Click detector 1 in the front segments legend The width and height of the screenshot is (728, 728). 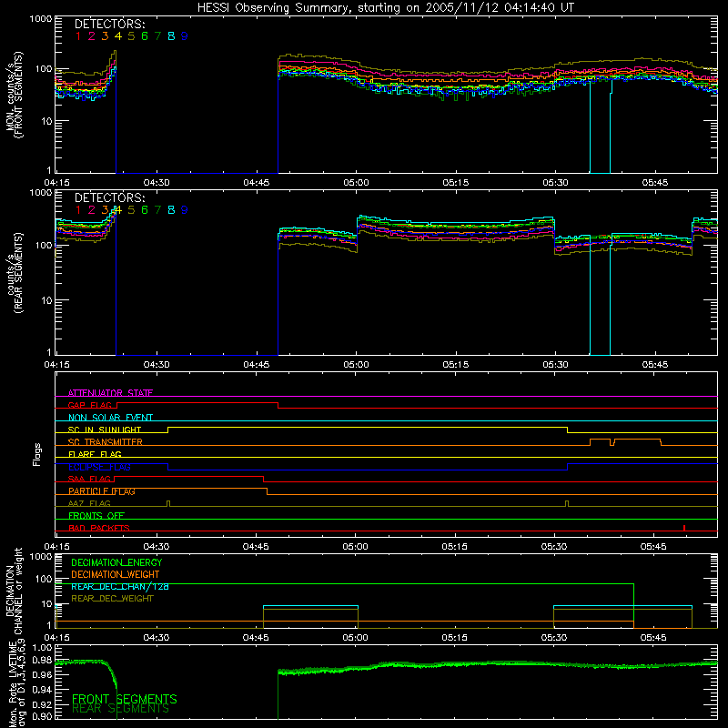78,36
